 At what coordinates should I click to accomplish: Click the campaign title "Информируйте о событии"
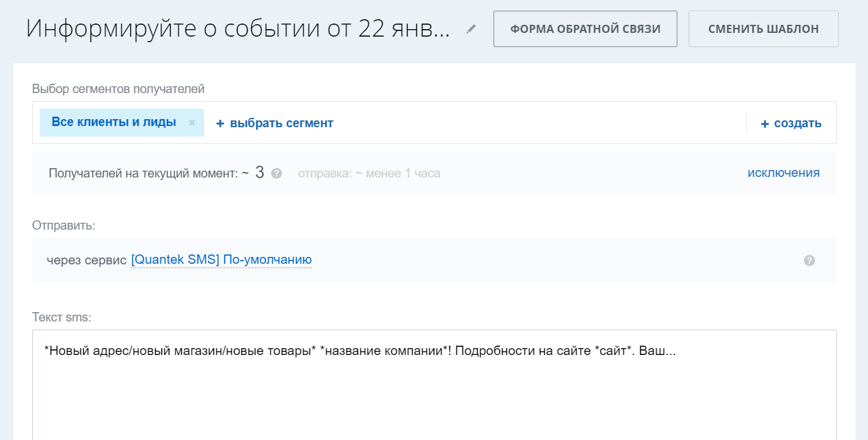click(x=238, y=29)
